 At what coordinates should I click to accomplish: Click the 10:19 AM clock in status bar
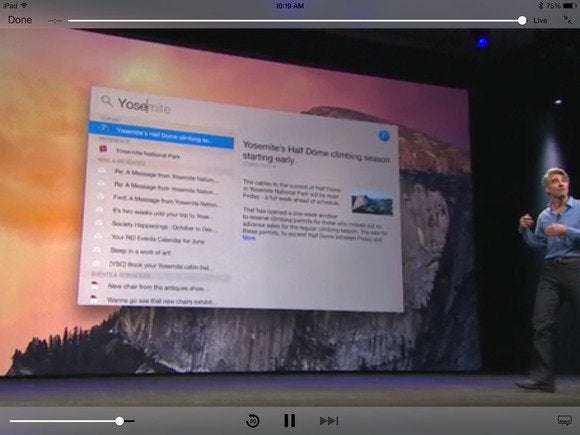tap(290, 6)
